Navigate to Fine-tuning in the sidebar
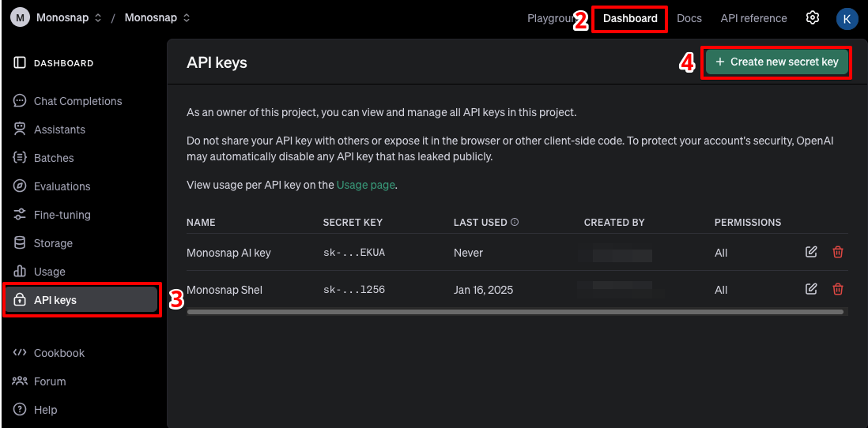This screenshot has height=428, width=868. [x=62, y=215]
